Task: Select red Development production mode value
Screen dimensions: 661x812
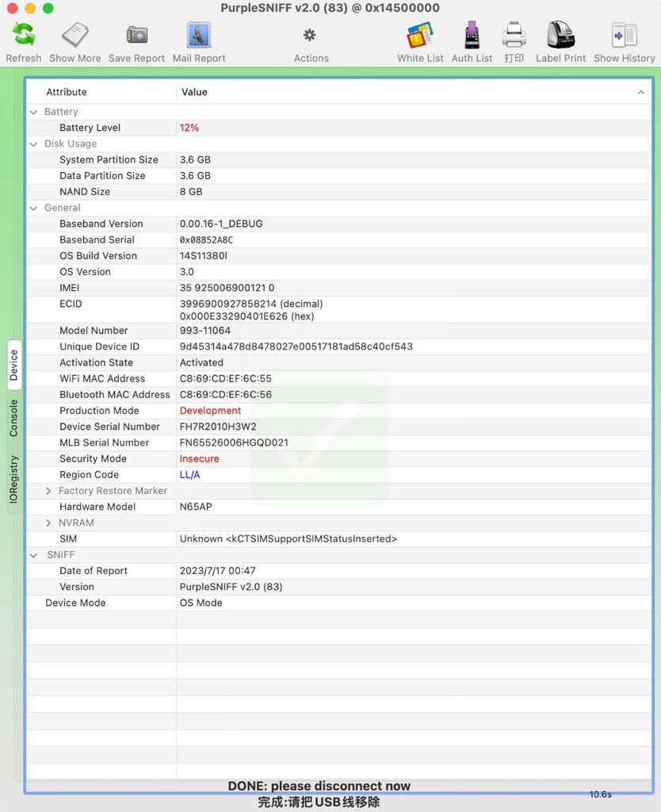Action: click(x=210, y=411)
